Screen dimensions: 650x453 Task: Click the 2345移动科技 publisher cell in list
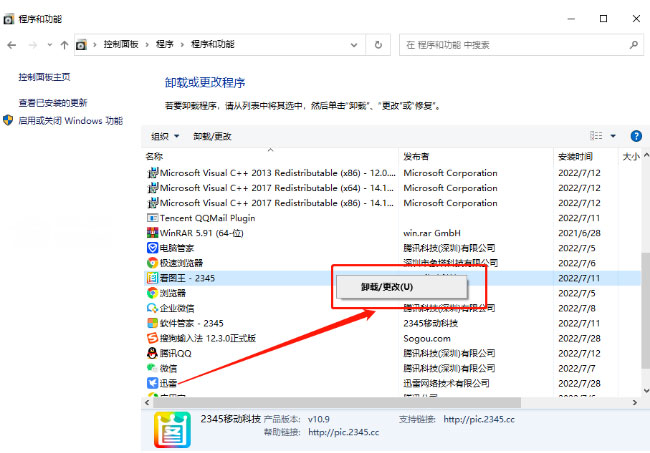430,323
